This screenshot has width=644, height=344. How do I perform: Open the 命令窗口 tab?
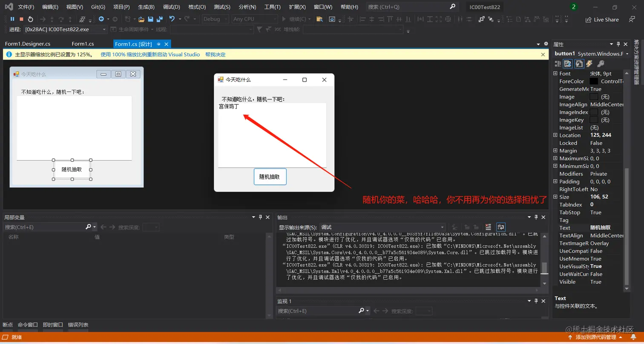coord(28,325)
